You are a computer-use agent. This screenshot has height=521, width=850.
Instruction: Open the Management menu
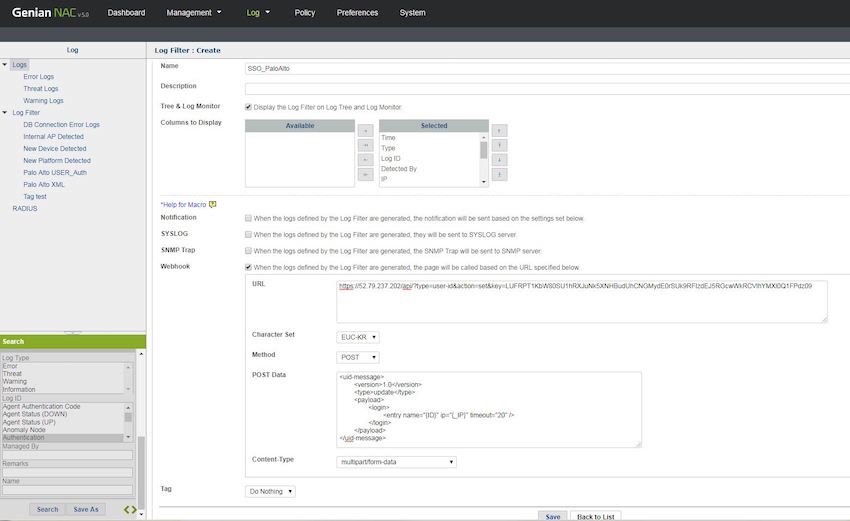pyautogui.click(x=194, y=13)
